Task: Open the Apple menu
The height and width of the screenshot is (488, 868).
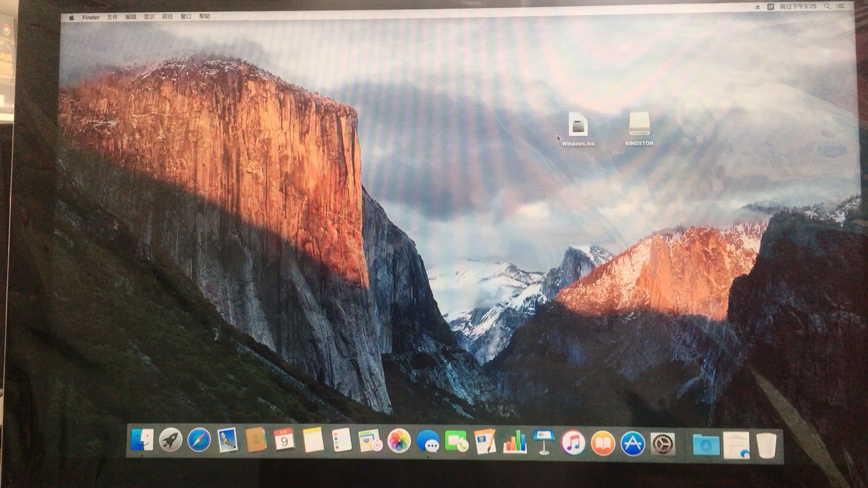Action: (71, 17)
